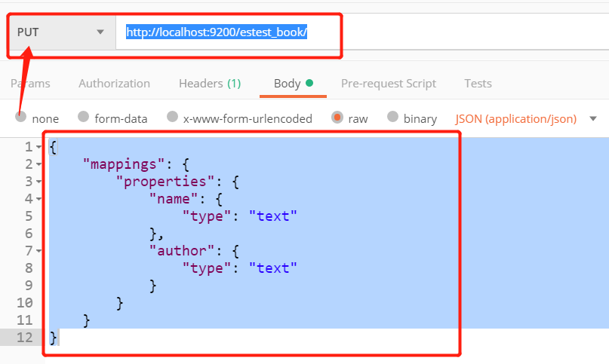
Task: Click the "name" key in editor
Action: 174,199
